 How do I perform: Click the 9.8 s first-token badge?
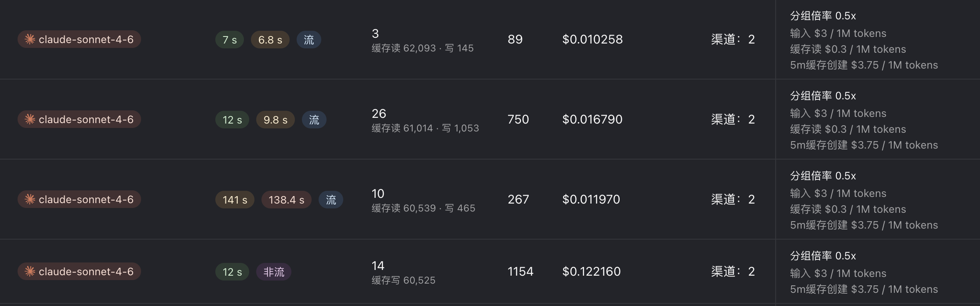[x=275, y=120]
